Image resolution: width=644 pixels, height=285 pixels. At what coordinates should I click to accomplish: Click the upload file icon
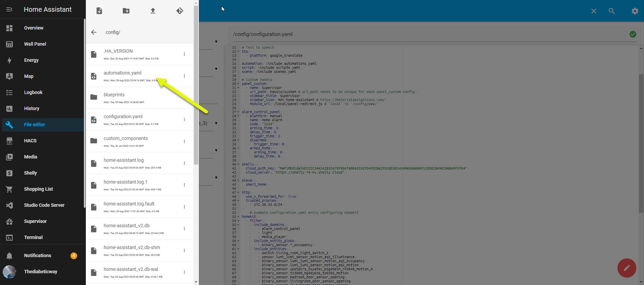coord(153,11)
